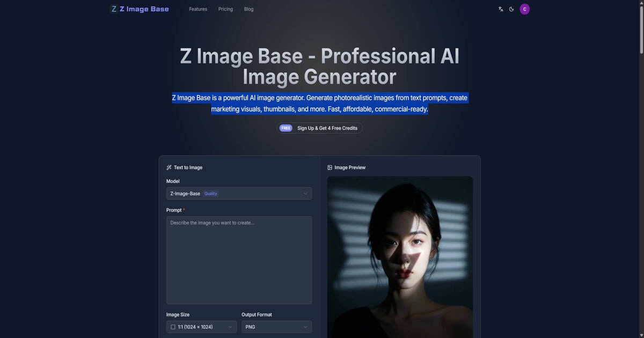Viewport: 644px width, 338px height.
Task: Click Sign Up & Get 4 Free Credits
Action: pos(327,127)
